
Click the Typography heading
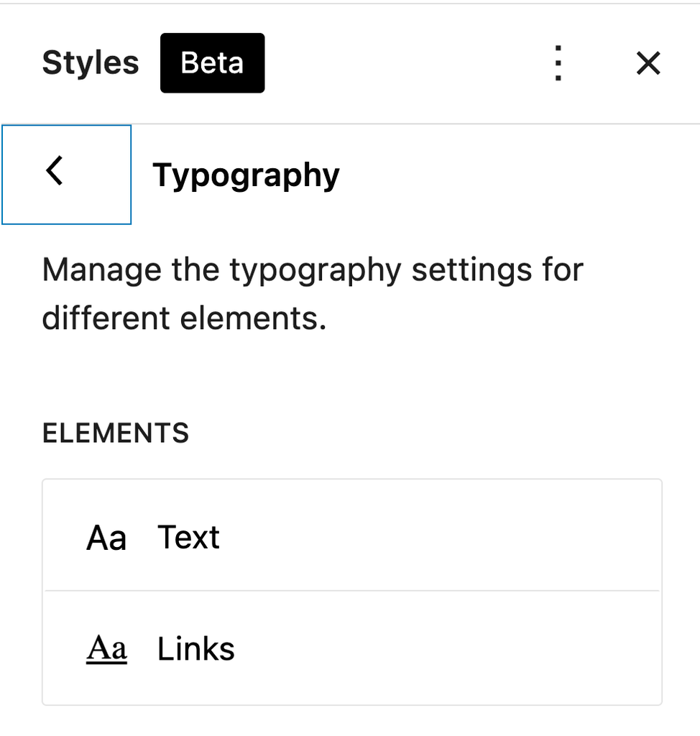click(x=246, y=175)
